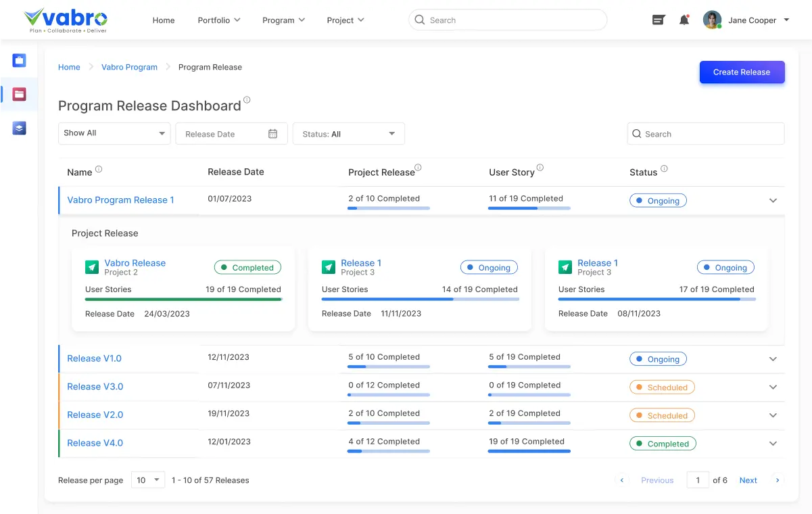812x514 pixels.
Task: Expand the Release V3.0 row
Action: pos(773,388)
